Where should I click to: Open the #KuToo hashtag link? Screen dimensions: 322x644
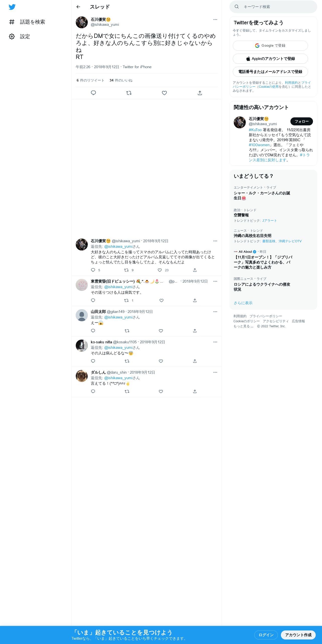(255, 130)
